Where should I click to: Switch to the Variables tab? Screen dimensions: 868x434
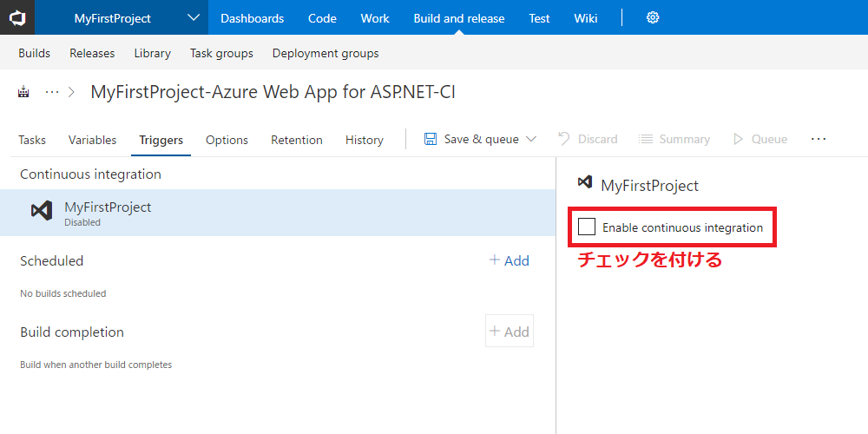coord(93,140)
